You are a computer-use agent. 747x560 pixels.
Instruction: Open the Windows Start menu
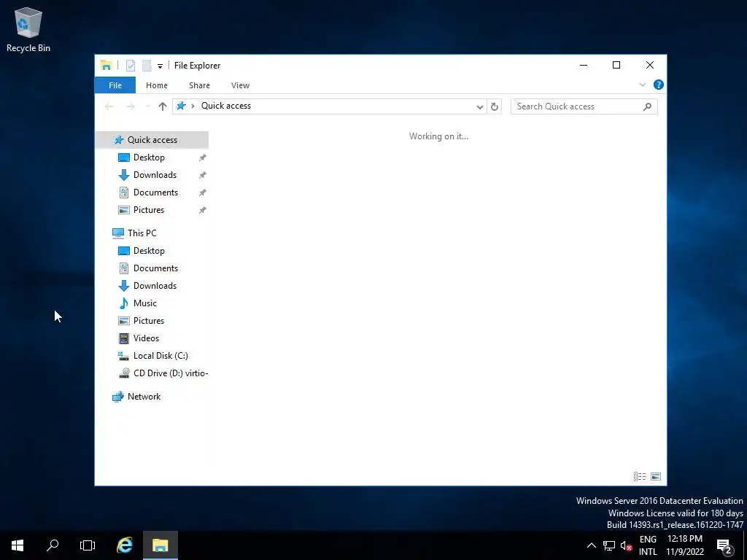click(18, 545)
